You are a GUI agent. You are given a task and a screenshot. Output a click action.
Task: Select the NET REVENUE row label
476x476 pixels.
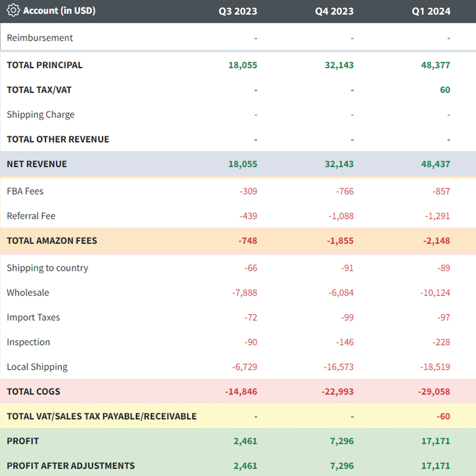37,164
